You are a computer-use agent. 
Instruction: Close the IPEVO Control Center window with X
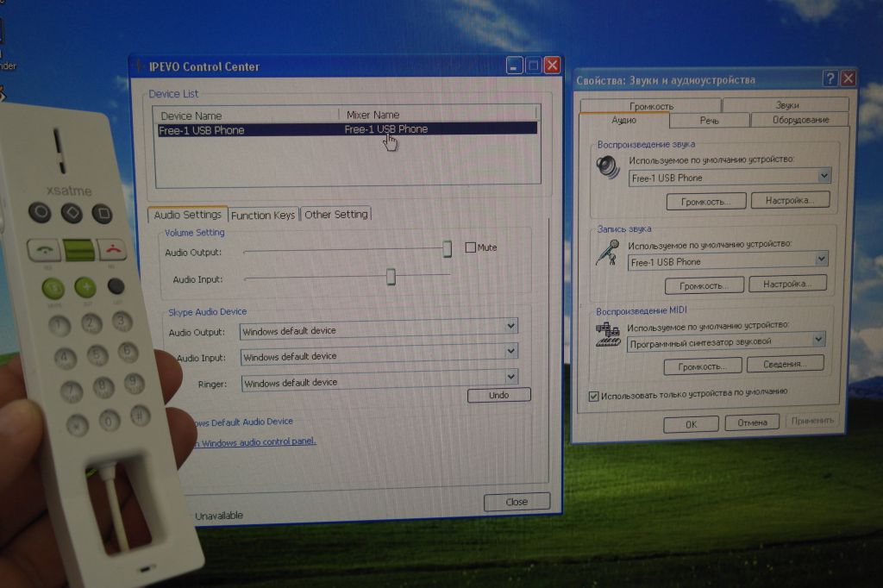point(553,66)
